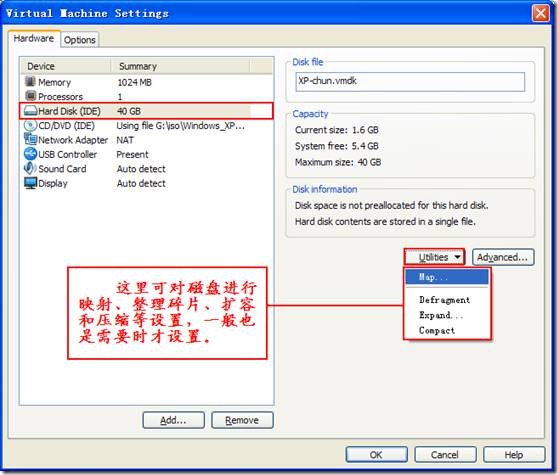Click the Current size: 1.6 GB text

coord(337,130)
